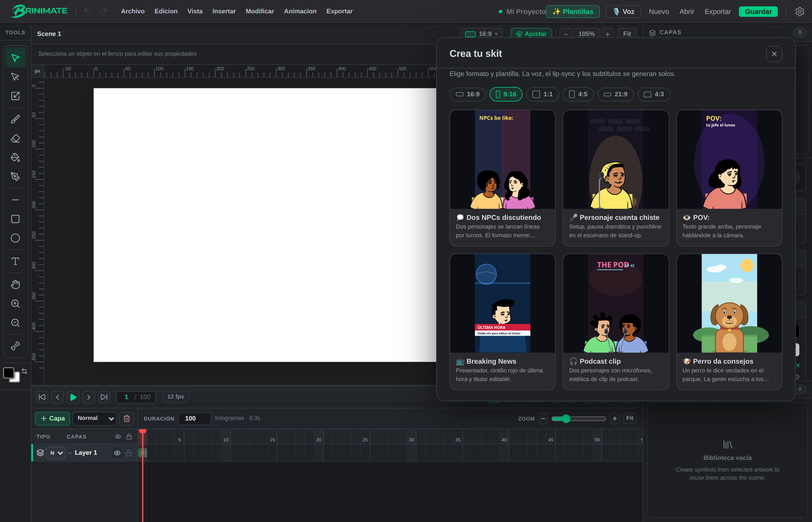The width and height of the screenshot is (812, 522).
Task: Choose the 9:16 format chip
Action: pos(506,94)
